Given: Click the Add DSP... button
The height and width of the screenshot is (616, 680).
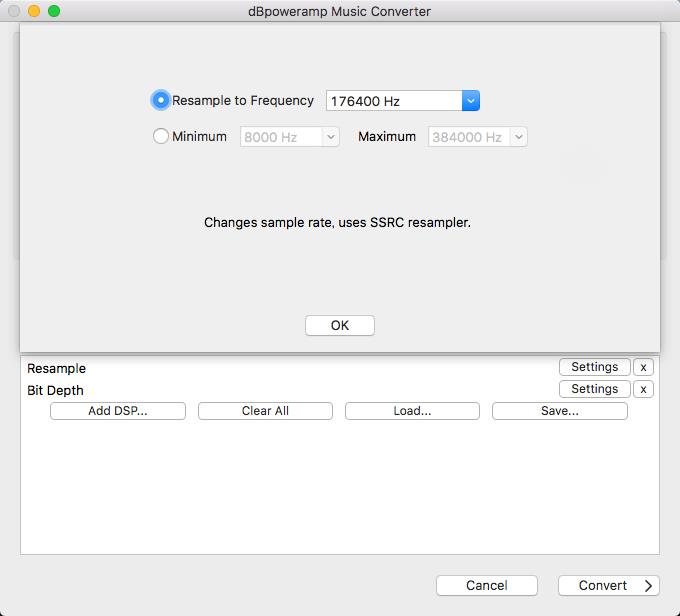Looking at the screenshot, I should [x=118, y=411].
